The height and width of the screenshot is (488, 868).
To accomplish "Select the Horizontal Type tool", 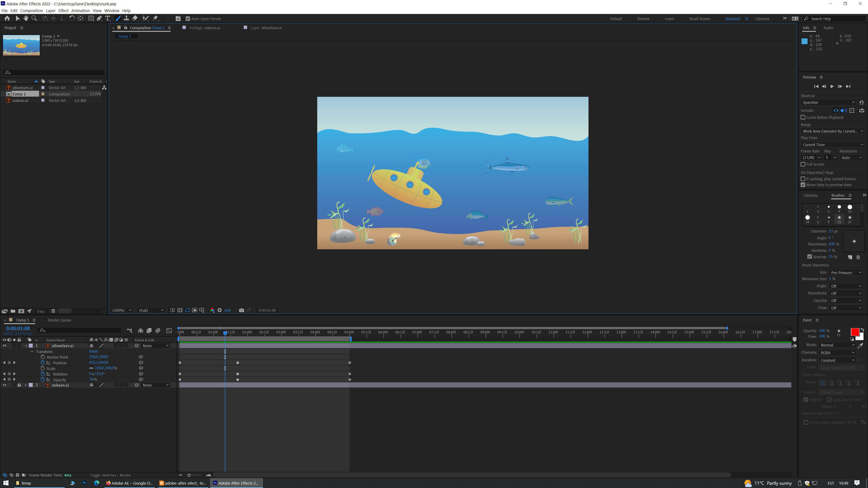I will tap(107, 18).
